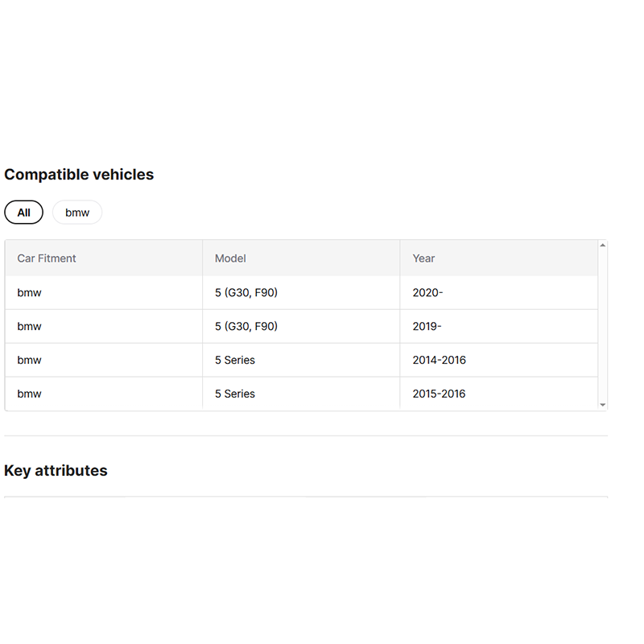The height and width of the screenshot is (644, 644).
Task: Click "5 (G30, F90)" model in the 2020- row
Action: coord(246,293)
